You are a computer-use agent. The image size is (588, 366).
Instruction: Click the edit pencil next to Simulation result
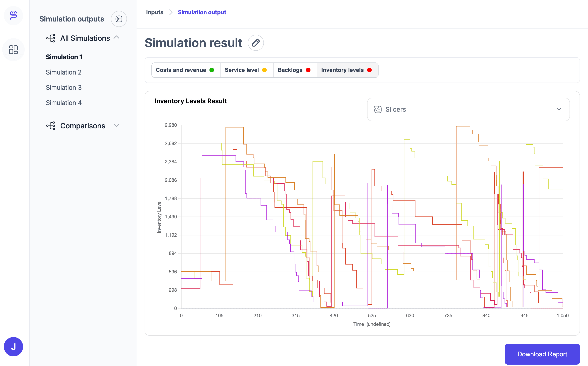click(256, 43)
